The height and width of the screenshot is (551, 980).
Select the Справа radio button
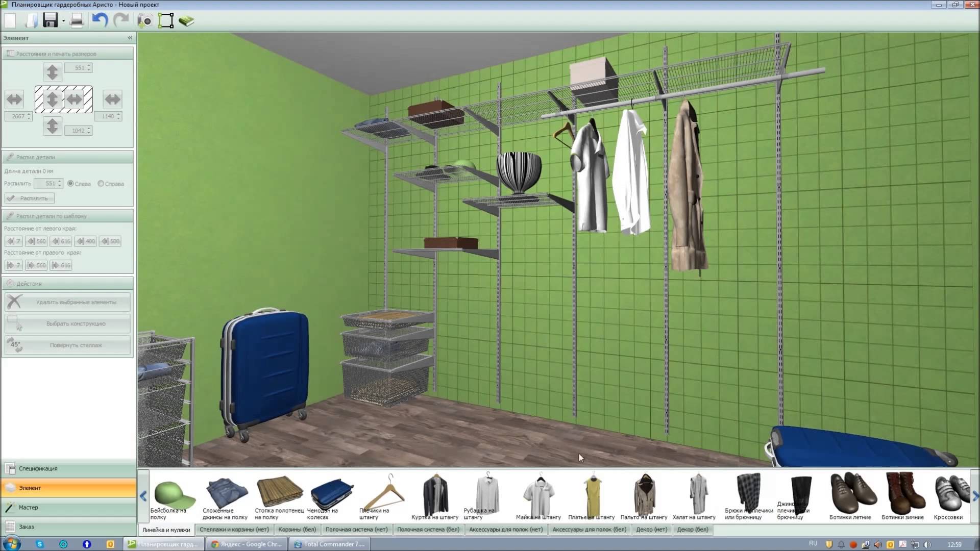[101, 184]
